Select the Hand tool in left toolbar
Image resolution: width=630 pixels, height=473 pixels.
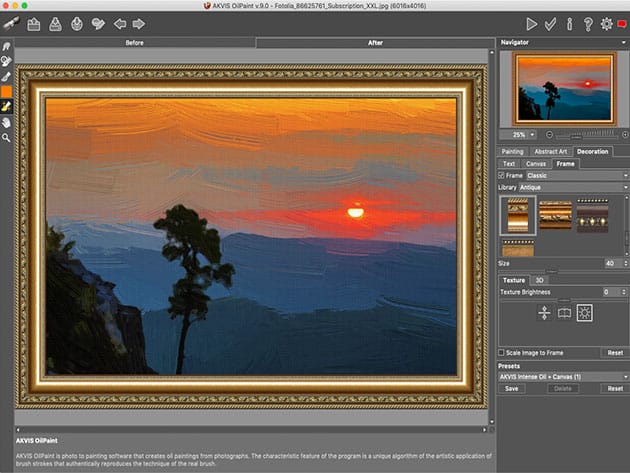coord(7,122)
